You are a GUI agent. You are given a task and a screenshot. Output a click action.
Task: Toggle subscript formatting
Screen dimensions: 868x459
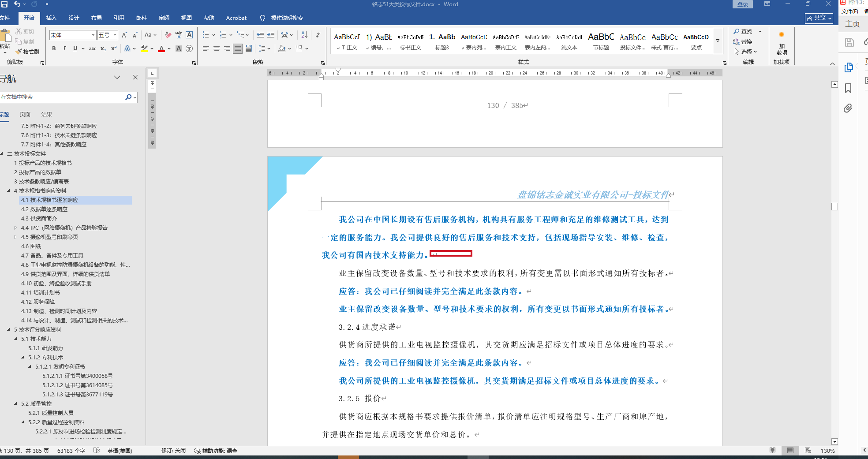pos(103,49)
